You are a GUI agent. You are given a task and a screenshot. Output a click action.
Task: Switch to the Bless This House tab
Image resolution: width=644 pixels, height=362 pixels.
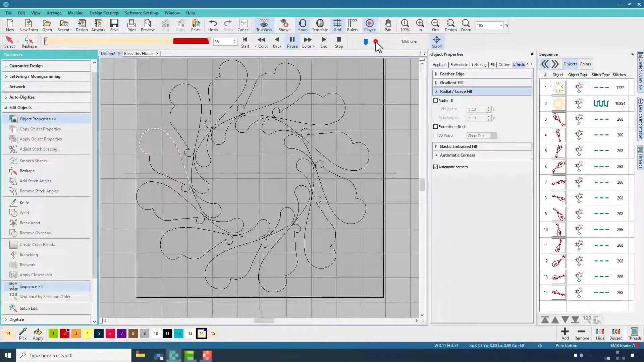(x=139, y=53)
